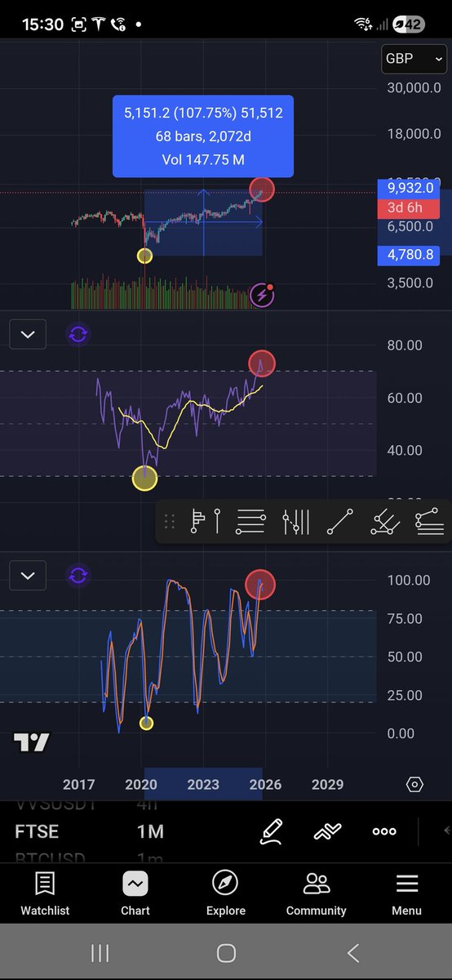
Task: Collapse the Stochastic indicator pane chevron
Action: click(x=28, y=576)
